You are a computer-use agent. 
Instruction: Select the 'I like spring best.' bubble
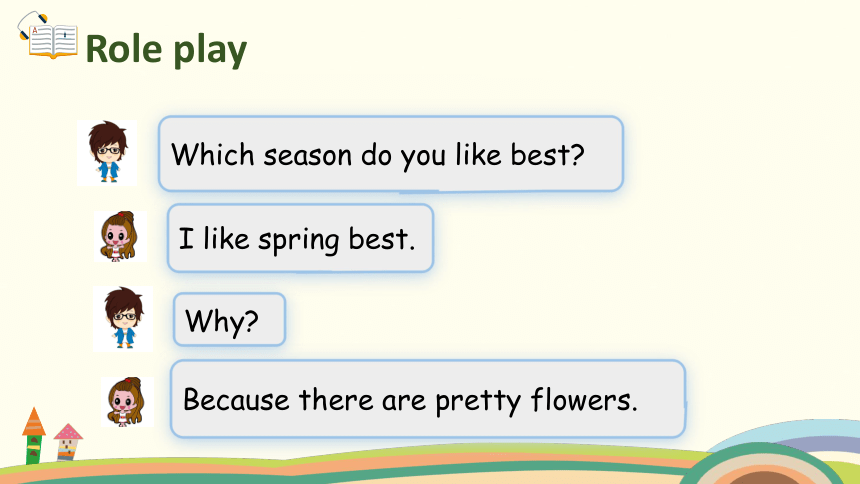(301, 238)
